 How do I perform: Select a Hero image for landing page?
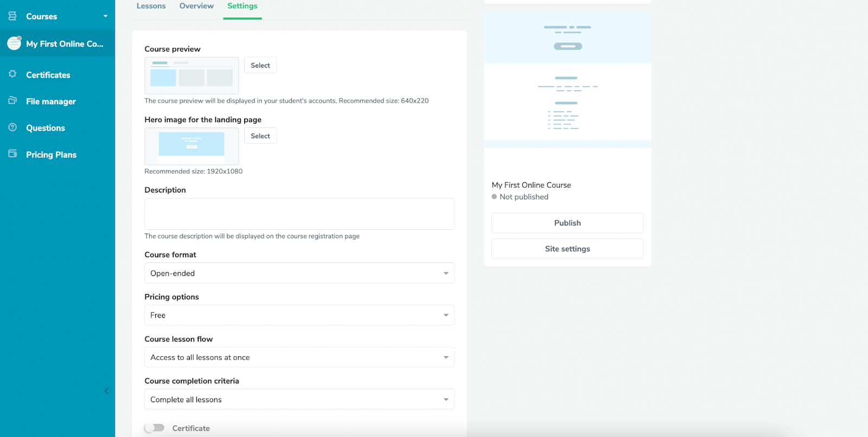coord(260,136)
